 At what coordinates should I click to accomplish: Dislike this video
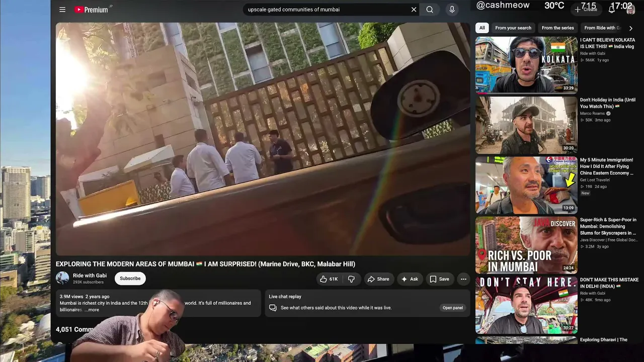(351, 279)
